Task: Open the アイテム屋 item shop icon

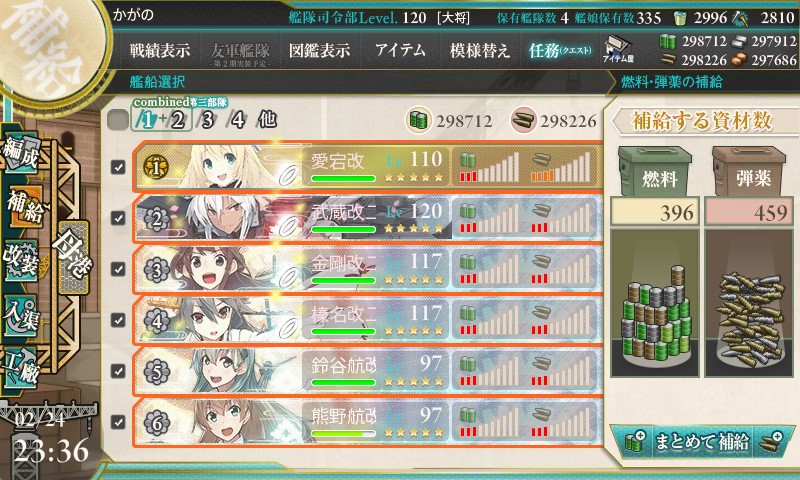Action: [x=618, y=50]
